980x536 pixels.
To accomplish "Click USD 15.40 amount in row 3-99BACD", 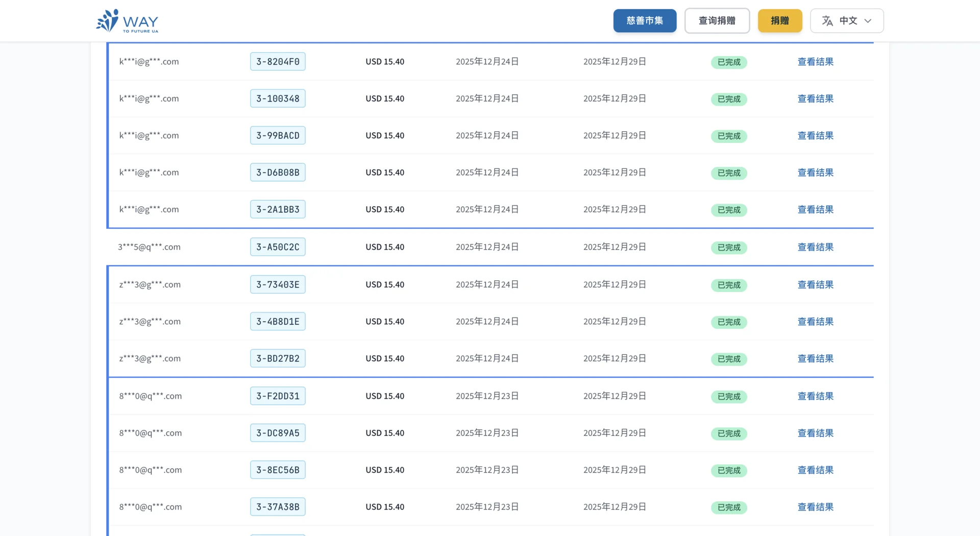I will pos(385,136).
